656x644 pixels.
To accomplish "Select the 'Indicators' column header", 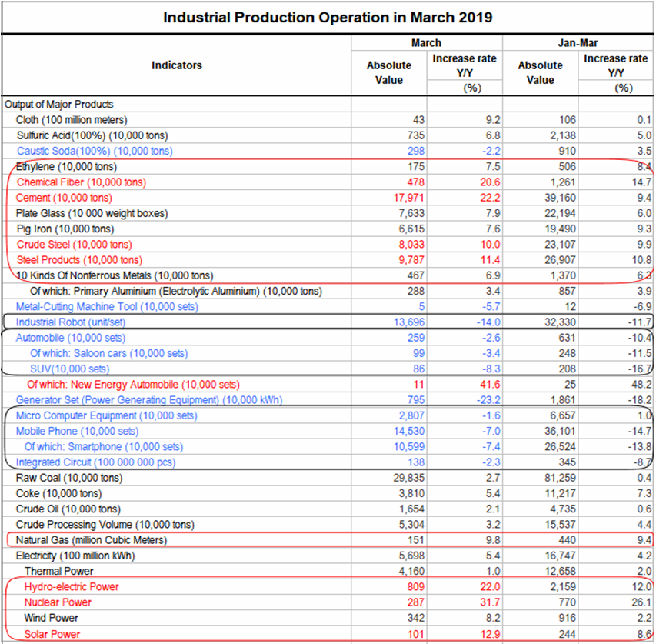I will point(177,65).
